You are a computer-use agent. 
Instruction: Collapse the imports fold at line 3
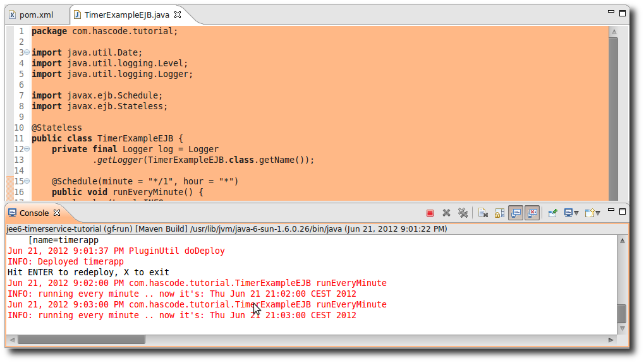coord(27,52)
